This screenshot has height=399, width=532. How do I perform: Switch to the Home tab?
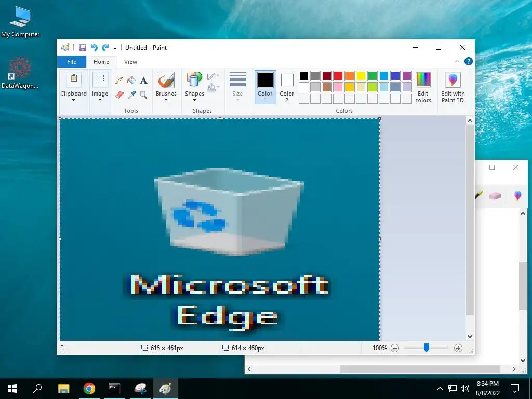tap(101, 62)
